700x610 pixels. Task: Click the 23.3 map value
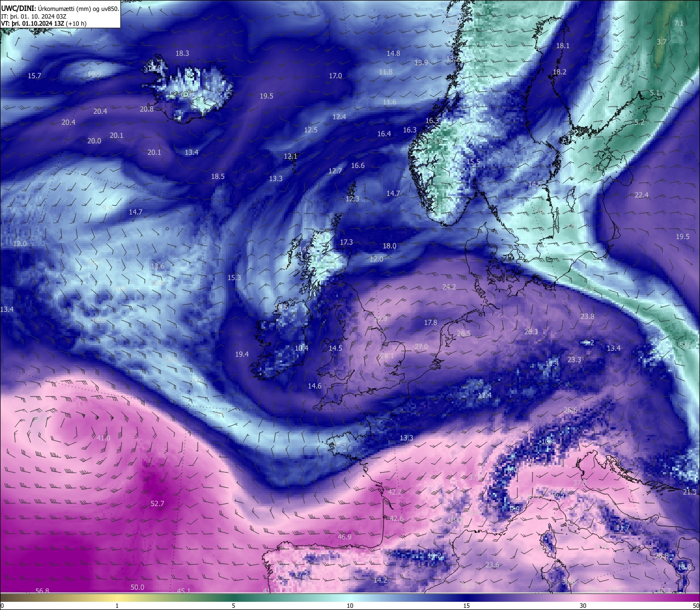(x=574, y=359)
